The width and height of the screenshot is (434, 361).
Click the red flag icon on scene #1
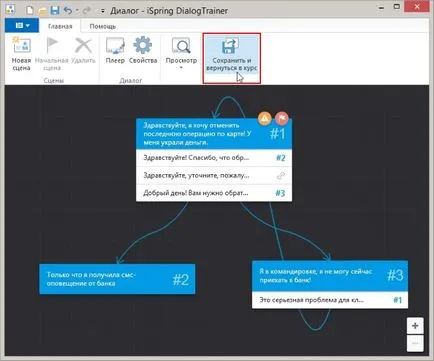tap(282, 118)
